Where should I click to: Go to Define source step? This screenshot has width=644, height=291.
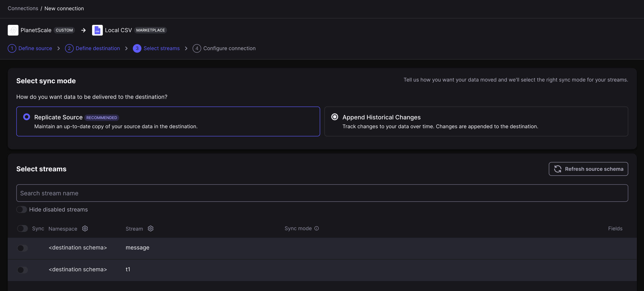click(35, 48)
